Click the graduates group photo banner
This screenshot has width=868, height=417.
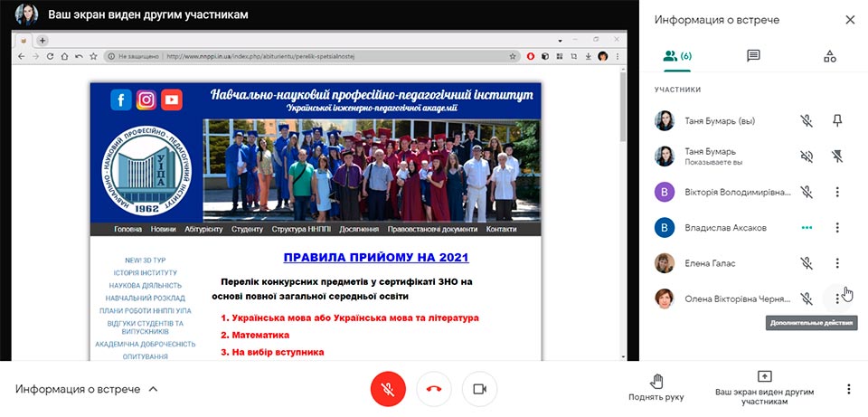371,170
